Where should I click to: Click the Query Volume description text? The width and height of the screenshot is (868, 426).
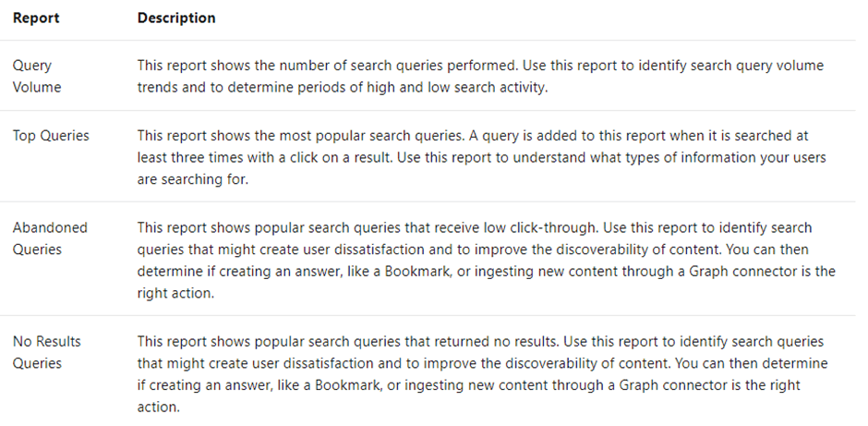[480, 76]
